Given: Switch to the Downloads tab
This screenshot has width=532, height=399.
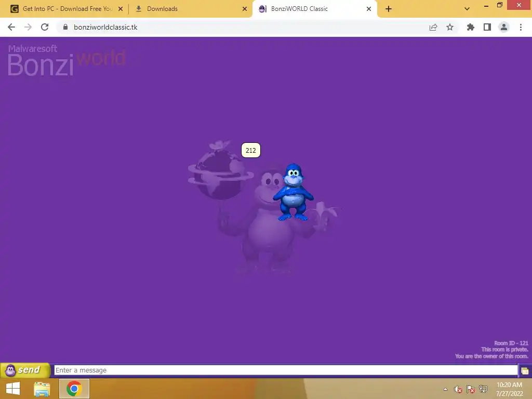Looking at the screenshot, I should coord(190,9).
